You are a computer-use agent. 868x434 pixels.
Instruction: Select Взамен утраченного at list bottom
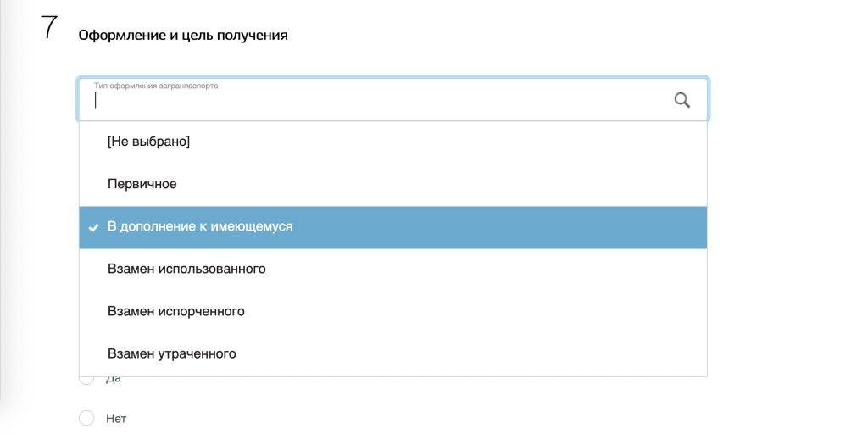[x=393, y=353]
